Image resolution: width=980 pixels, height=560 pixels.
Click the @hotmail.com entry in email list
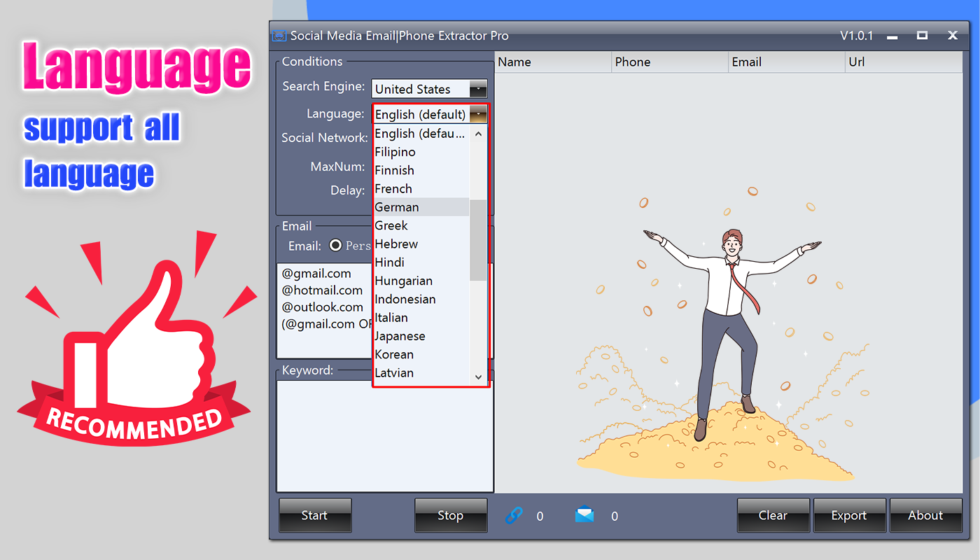tap(322, 290)
